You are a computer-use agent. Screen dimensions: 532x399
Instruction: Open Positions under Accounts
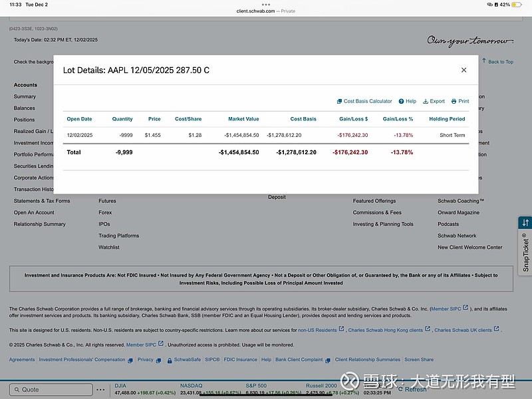tap(24, 120)
